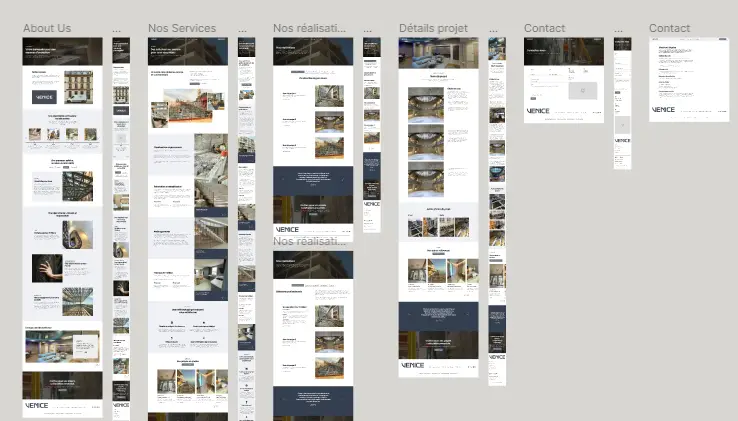Click the "..." label right of About Us
The height and width of the screenshot is (421, 738).
click(117, 30)
